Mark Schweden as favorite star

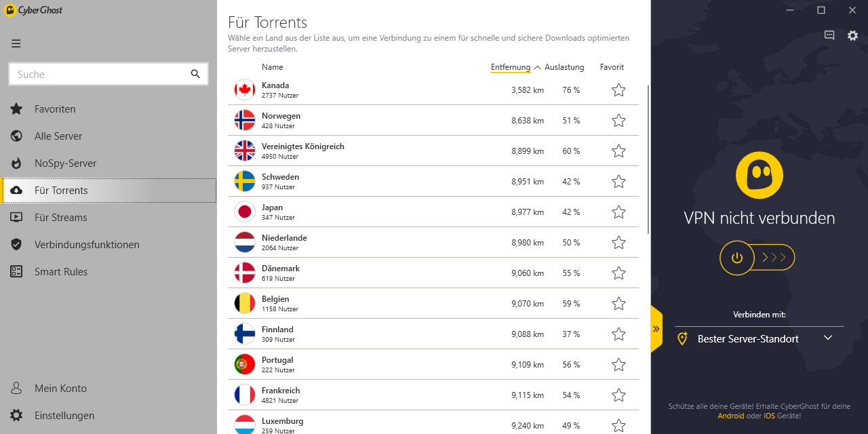point(618,182)
